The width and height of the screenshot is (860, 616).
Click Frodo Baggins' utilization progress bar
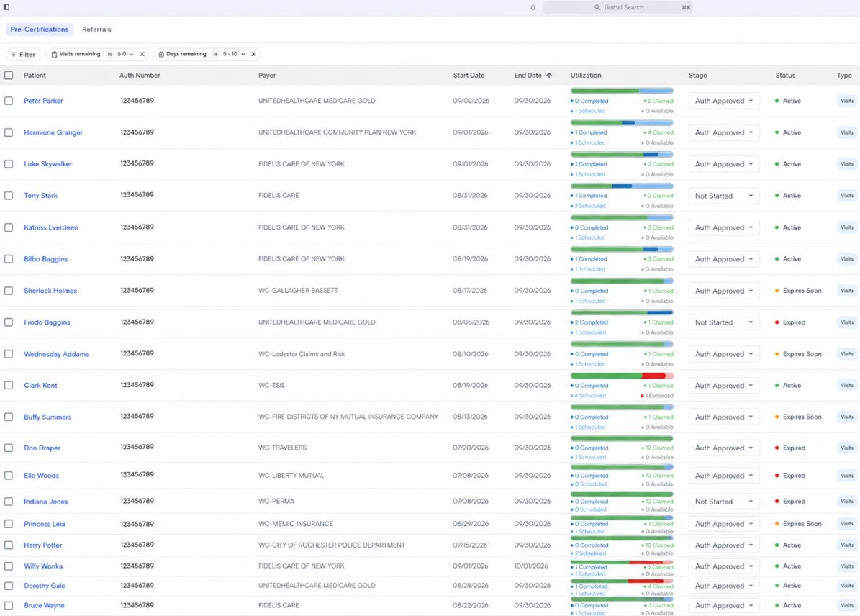(622, 312)
